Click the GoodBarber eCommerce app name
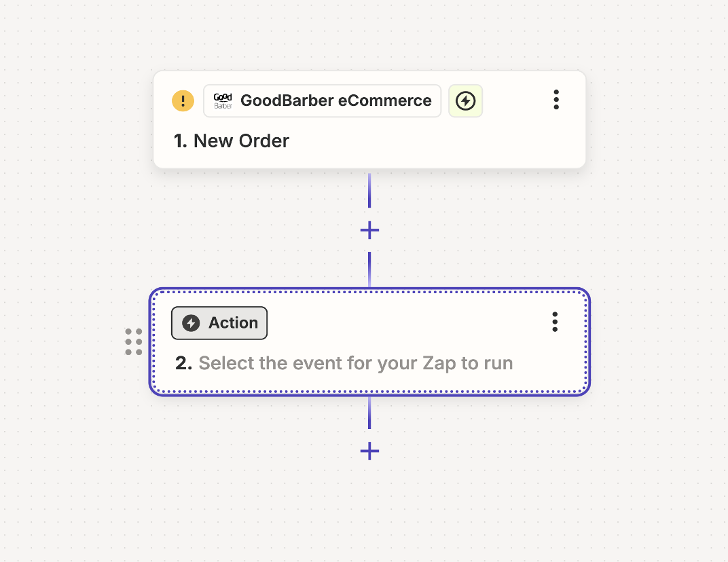The height and width of the screenshot is (562, 728). [335, 101]
